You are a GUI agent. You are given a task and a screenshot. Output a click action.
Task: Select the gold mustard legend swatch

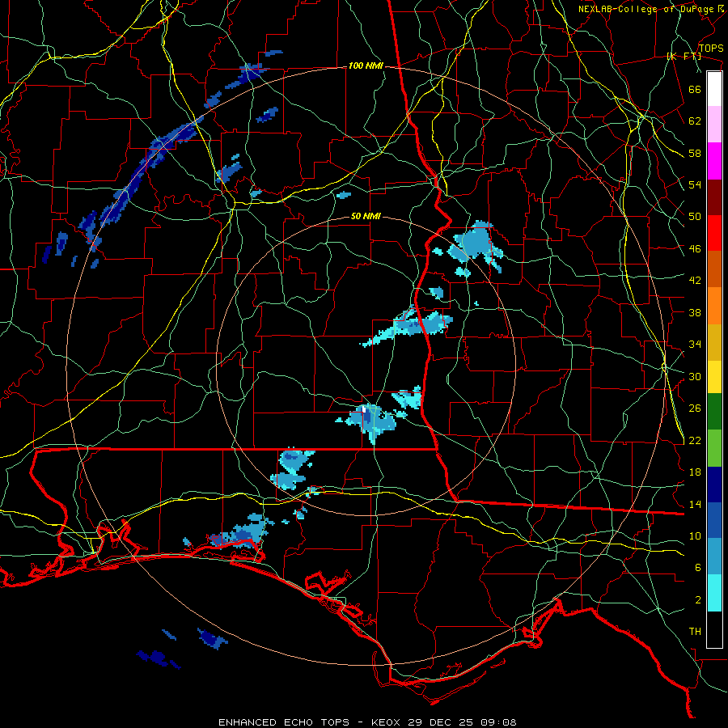coord(714,342)
